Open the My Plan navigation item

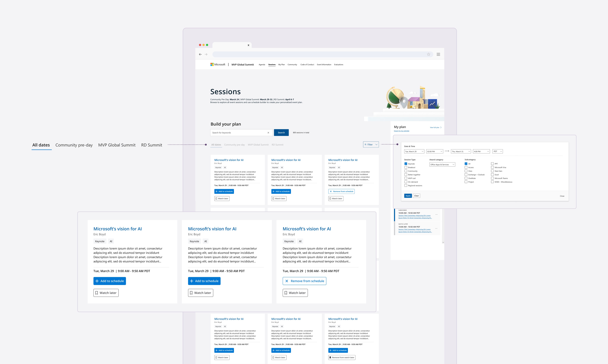click(281, 65)
